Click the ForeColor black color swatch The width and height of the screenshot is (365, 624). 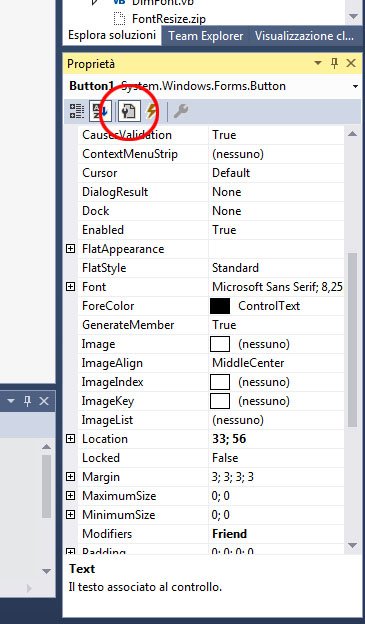[x=220, y=306]
